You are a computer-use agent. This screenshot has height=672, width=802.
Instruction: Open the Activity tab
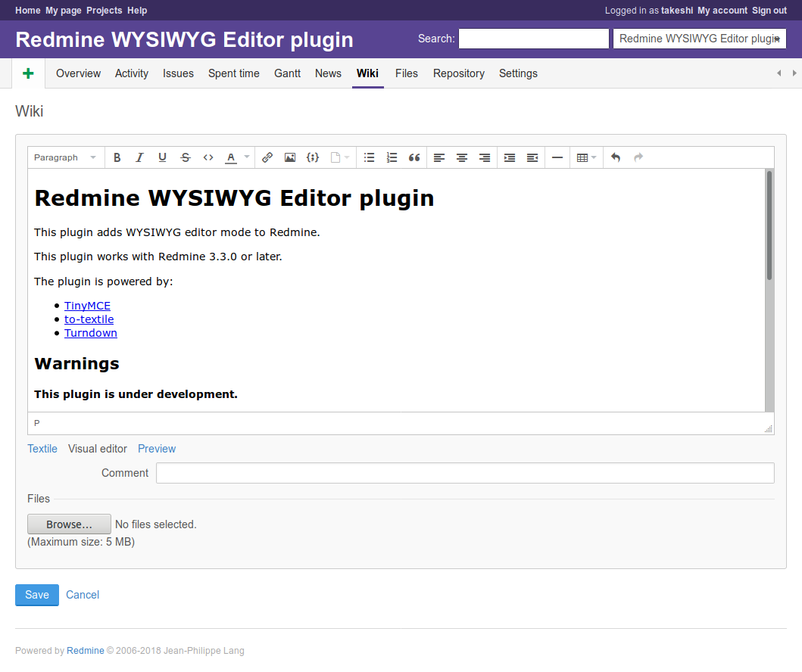[x=132, y=73]
